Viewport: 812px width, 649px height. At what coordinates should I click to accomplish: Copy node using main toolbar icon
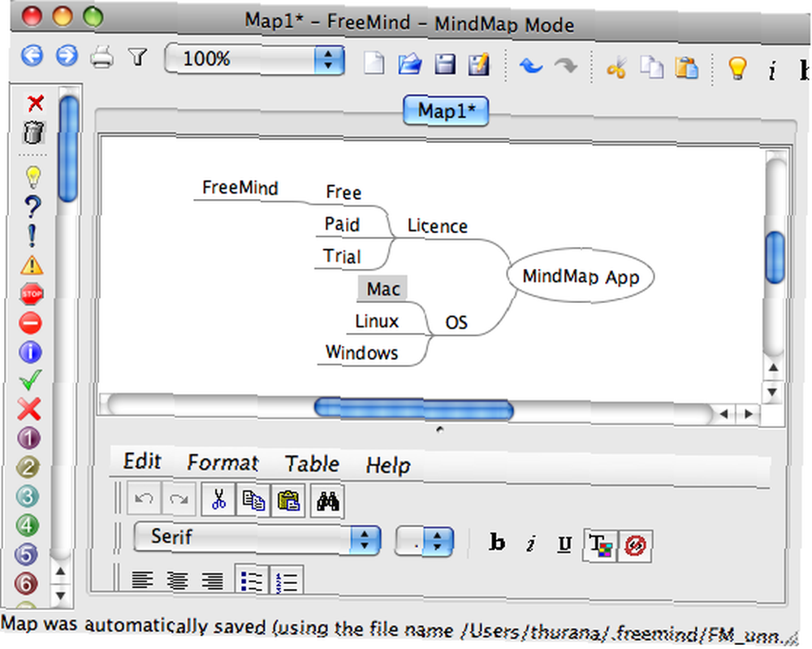click(x=651, y=67)
